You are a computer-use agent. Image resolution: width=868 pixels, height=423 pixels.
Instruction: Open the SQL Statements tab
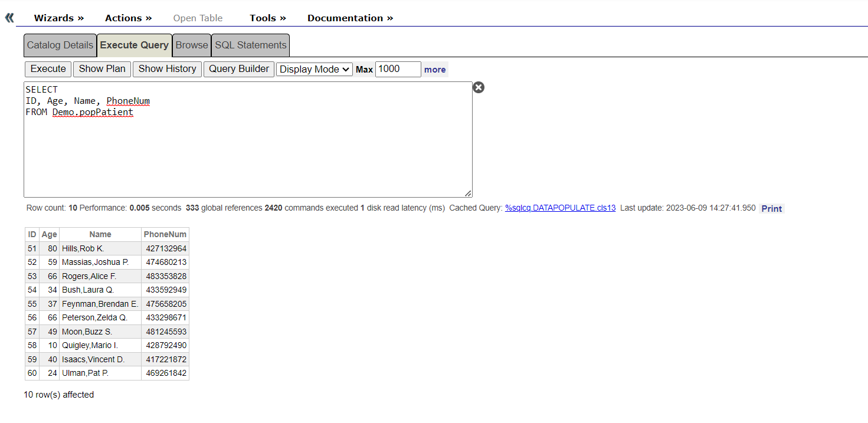click(x=250, y=45)
